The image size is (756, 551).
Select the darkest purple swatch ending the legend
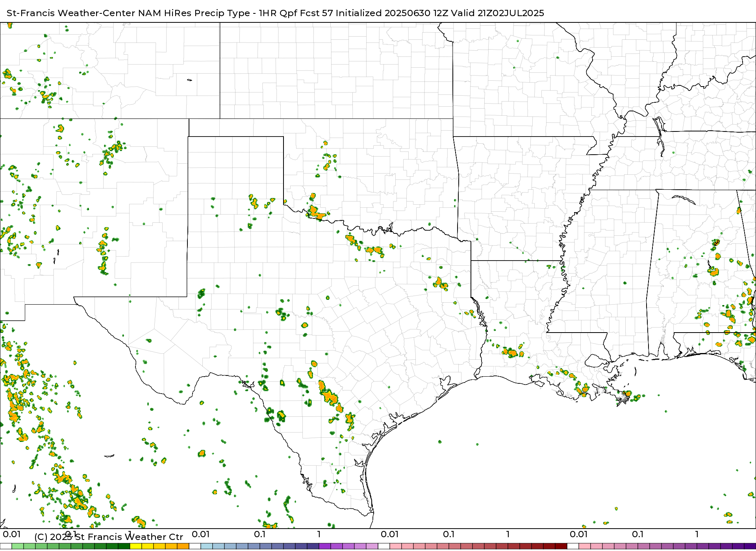750,546
